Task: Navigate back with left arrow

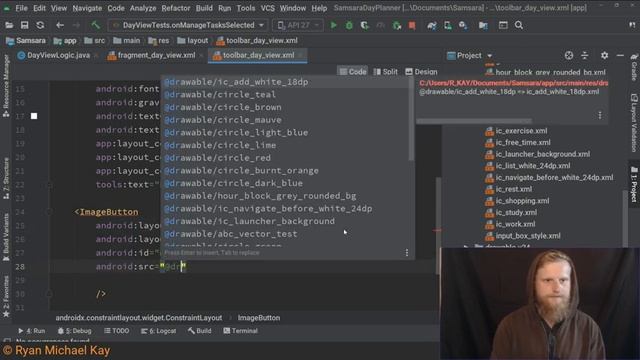Action: [x=60, y=25]
